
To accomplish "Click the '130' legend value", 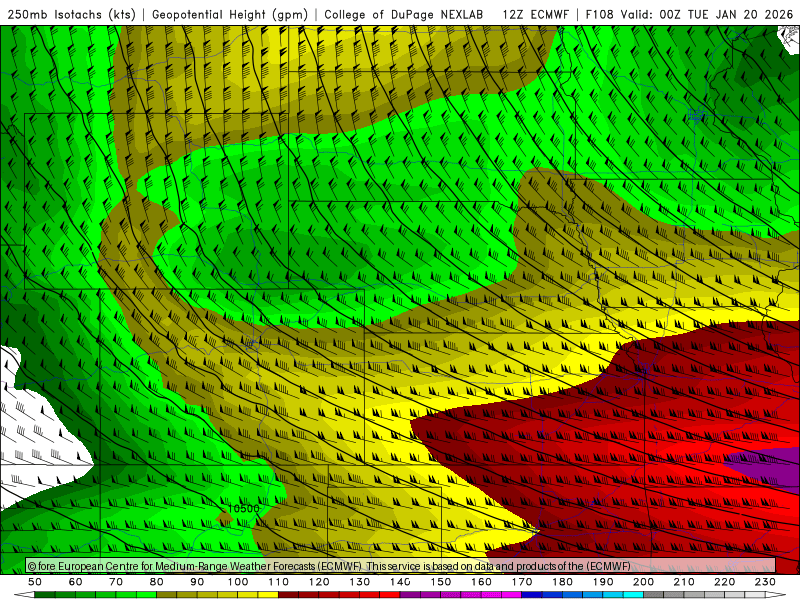I will click(359, 582).
